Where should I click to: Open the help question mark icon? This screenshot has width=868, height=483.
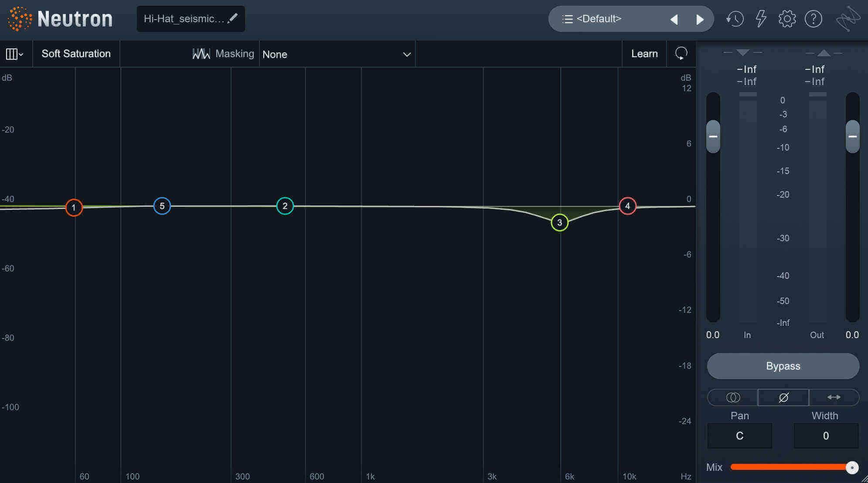pyautogui.click(x=814, y=19)
